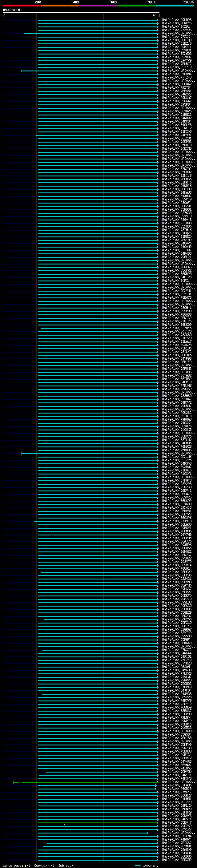
Task: Click the =100char. scale legend
Action: point(146,866)
